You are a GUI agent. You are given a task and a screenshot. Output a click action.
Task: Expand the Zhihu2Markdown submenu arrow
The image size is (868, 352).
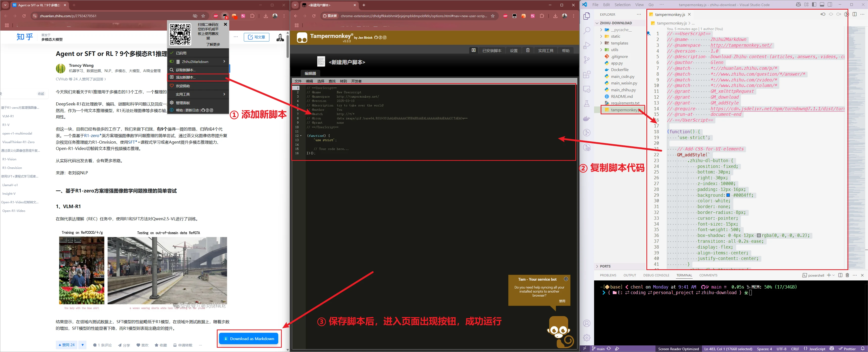pyautogui.click(x=224, y=61)
